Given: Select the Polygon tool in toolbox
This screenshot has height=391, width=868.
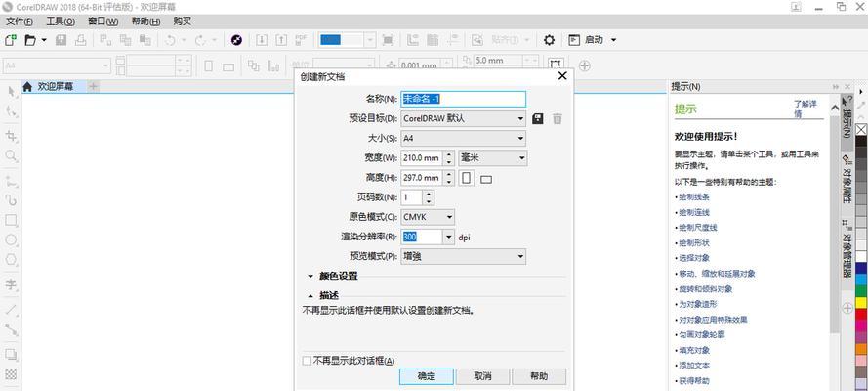Looking at the screenshot, I should pos(11,260).
